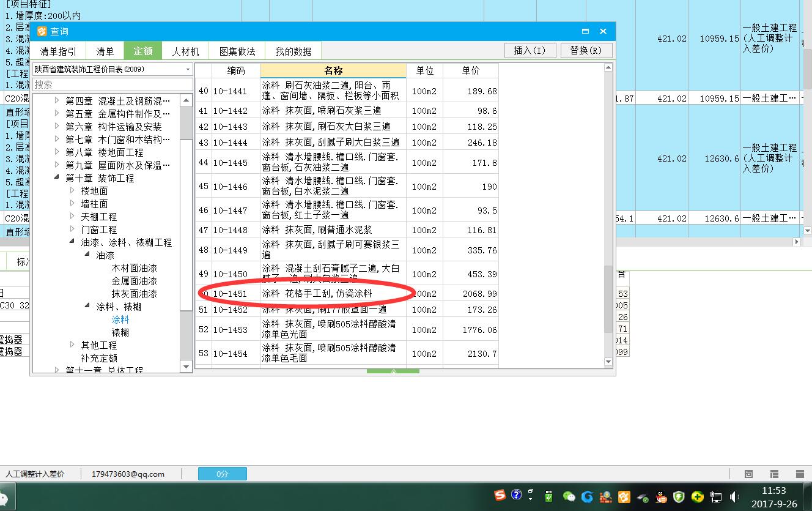812x511 pixels.
Task: Click the 替换(R) button
Action: point(586,50)
